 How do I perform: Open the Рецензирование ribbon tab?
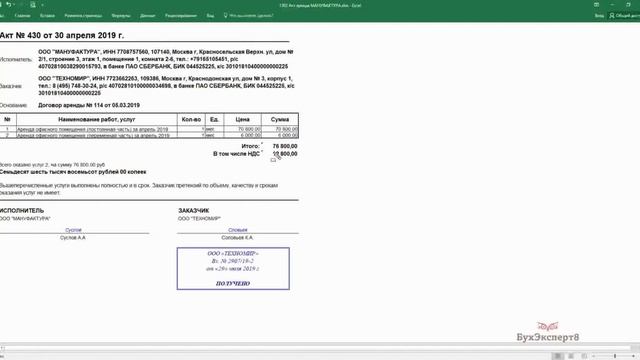181,16
